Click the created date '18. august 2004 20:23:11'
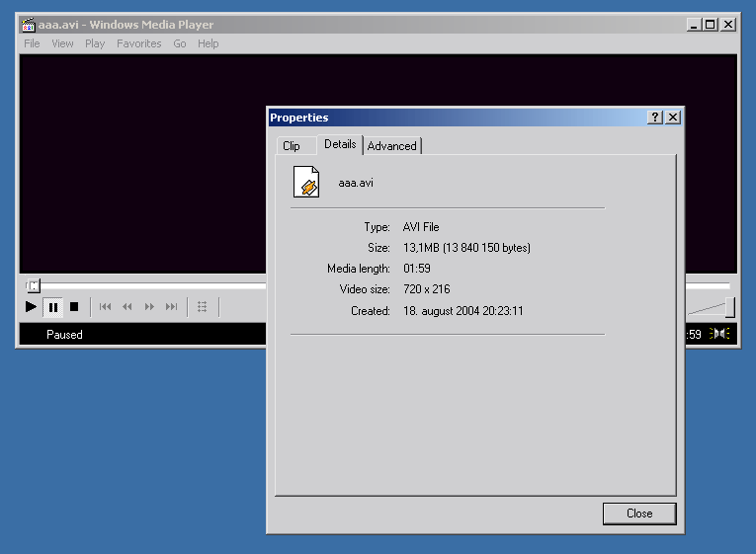 [x=463, y=311]
